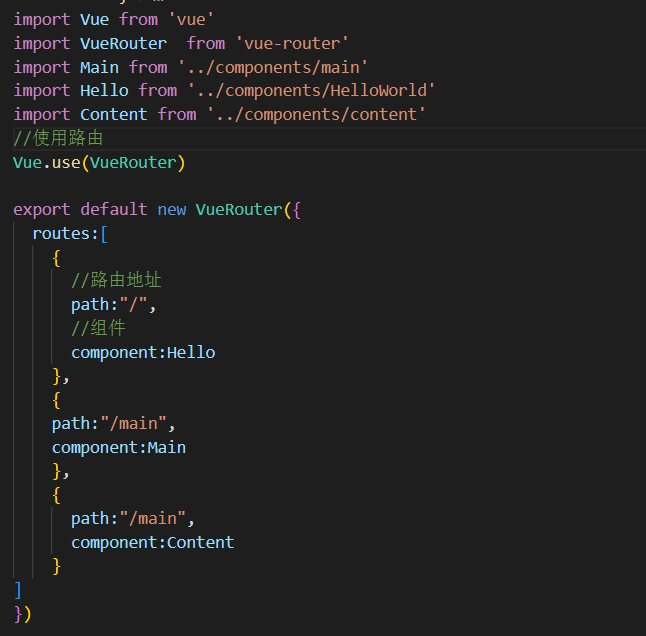This screenshot has width=646, height=636.
Task: Click the '../components/HelloWorld' import path
Action: click(x=311, y=90)
